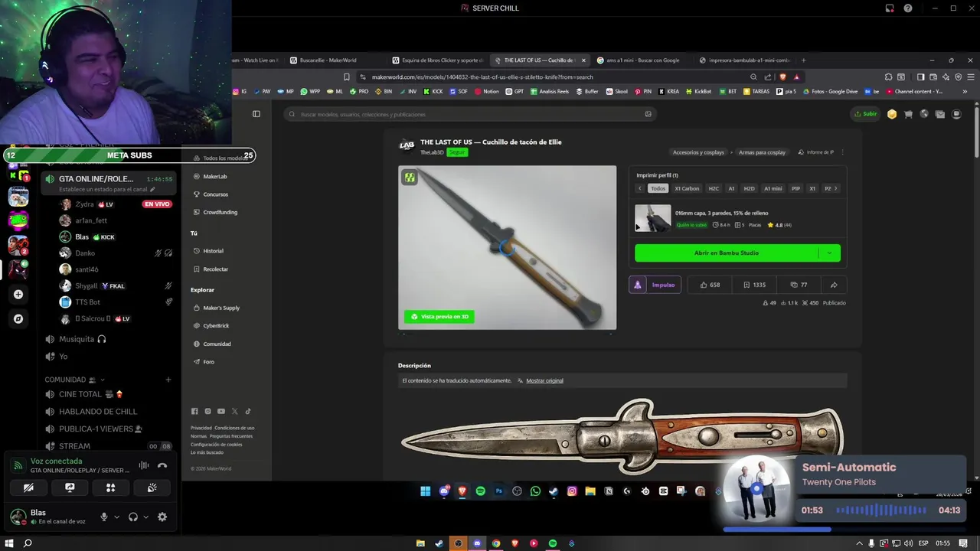Disconnect from Discord voice channel
This screenshot has width=980, height=551.
point(162,465)
